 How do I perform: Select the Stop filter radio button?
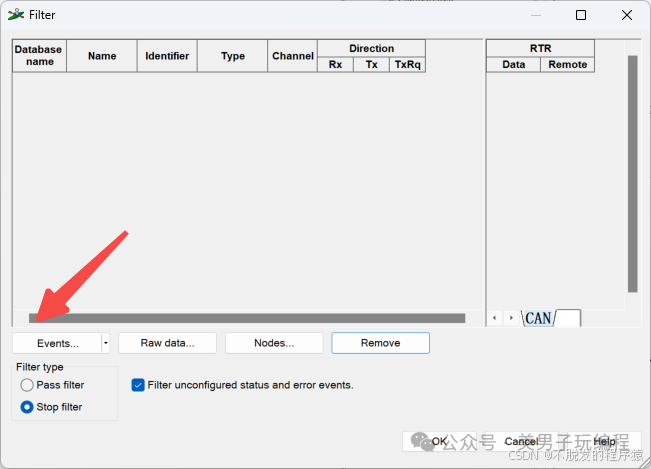(x=27, y=407)
